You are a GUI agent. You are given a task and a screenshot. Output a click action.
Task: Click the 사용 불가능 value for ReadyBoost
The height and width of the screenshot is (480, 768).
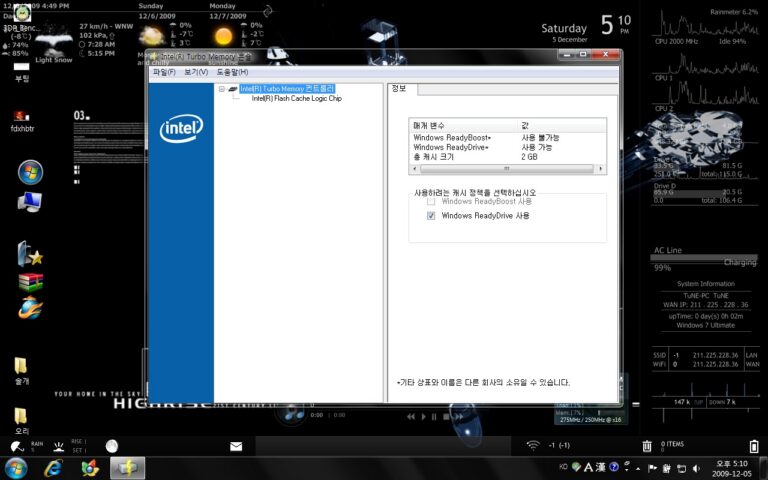(540, 138)
